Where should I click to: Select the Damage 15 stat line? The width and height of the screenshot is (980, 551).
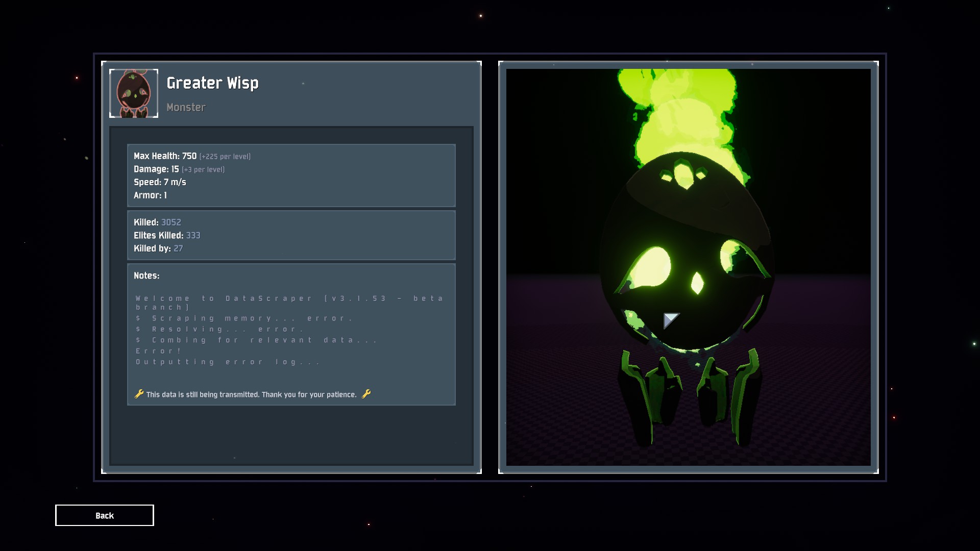tap(179, 169)
